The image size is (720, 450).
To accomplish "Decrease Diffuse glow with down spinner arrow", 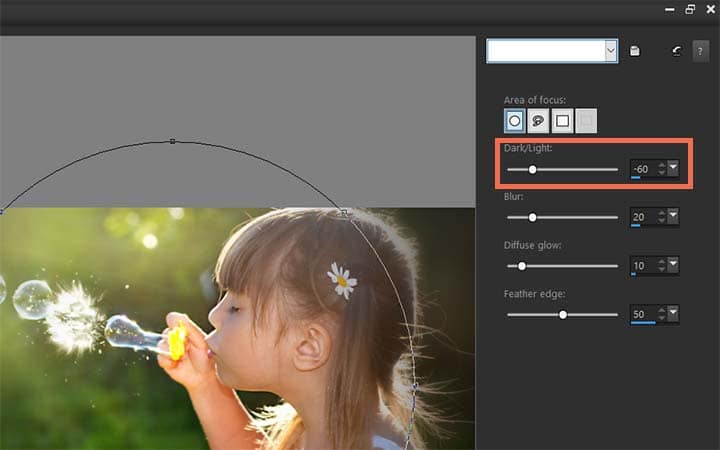I will (x=662, y=269).
